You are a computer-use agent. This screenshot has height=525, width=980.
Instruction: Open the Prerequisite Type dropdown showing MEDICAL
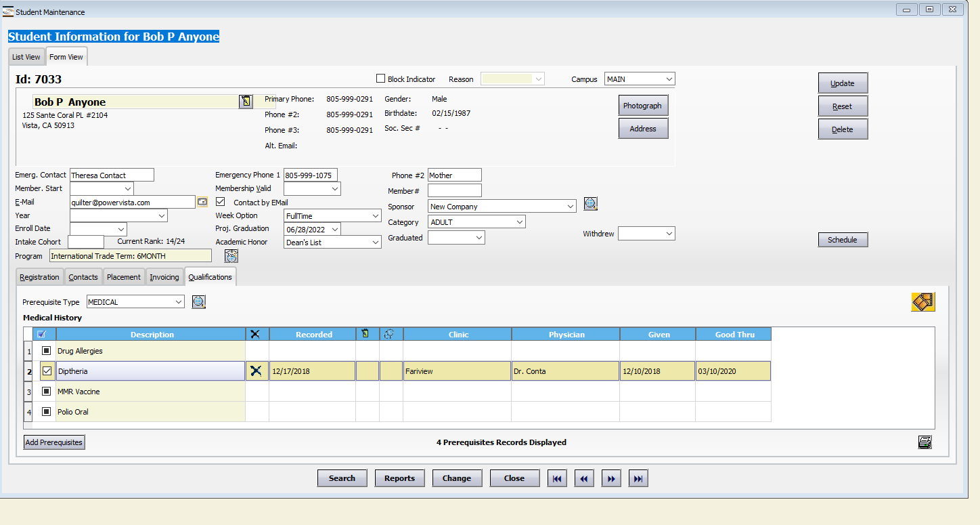178,302
